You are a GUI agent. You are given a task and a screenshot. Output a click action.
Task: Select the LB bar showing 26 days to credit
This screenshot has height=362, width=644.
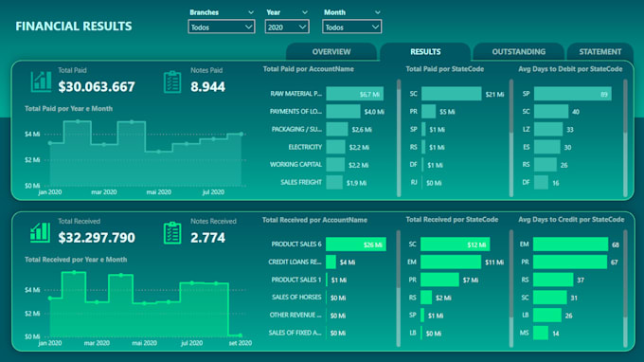(x=547, y=316)
